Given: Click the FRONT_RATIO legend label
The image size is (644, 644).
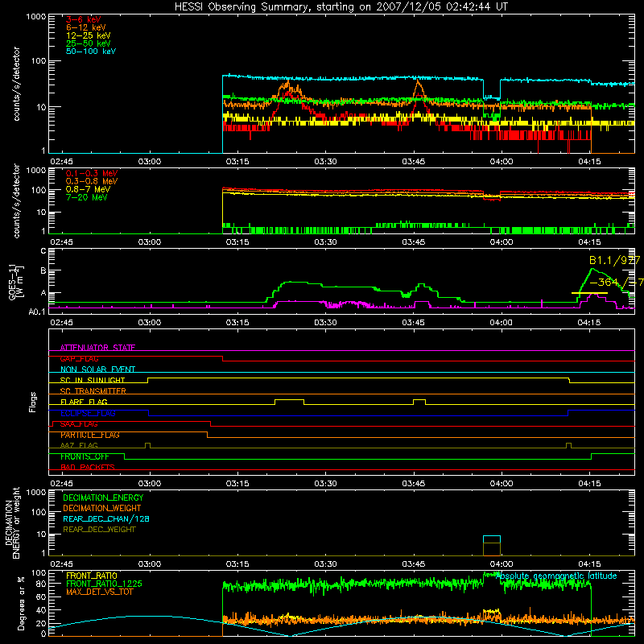Looking at the screenshot, I should 92,576.
